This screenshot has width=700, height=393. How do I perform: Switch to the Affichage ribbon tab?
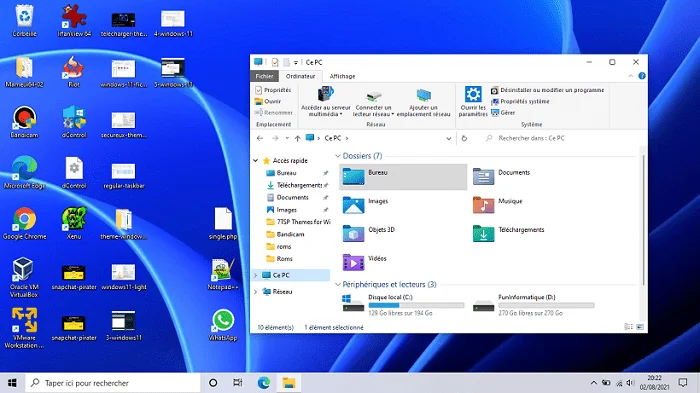(342, 76)
